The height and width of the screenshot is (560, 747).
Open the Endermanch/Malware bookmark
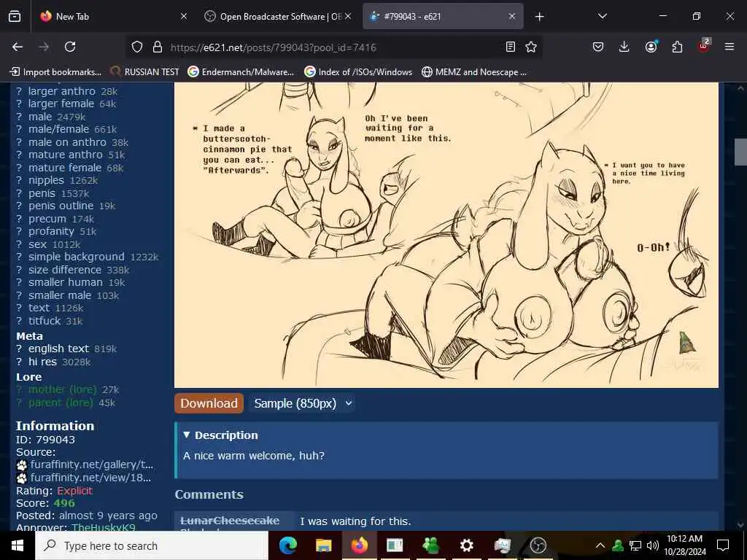(241, 72)
